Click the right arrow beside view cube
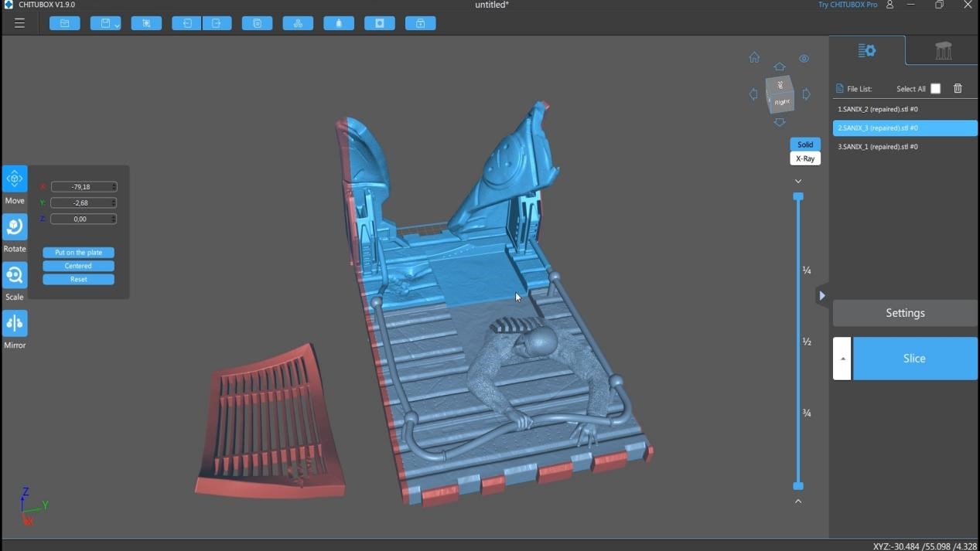Screen dimensions: 980x551 [x=807, y=94]
